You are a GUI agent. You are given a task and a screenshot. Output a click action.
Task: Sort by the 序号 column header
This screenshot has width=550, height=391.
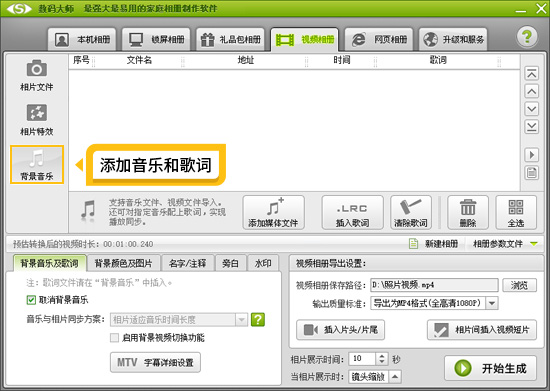click(x=81, y=61)
